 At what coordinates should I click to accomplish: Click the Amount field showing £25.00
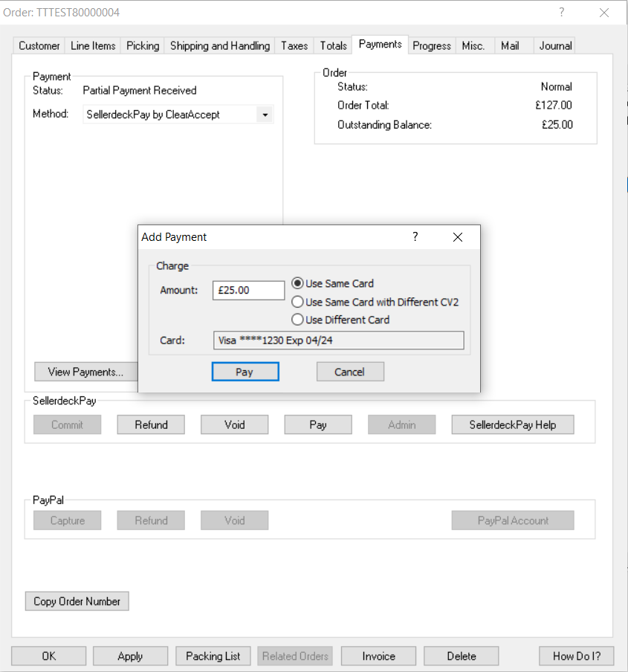click(x=248, y=290)
